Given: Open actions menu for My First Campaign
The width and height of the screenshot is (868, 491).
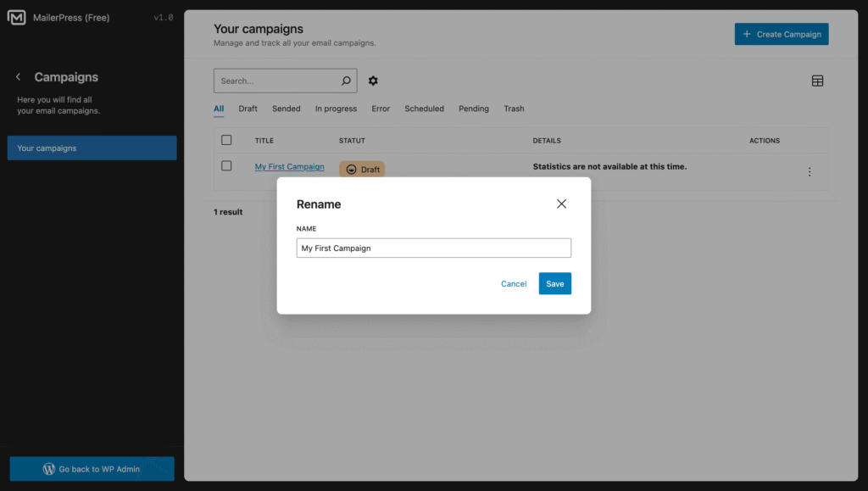Looking at the screenshot, I should tap(810, 172).
